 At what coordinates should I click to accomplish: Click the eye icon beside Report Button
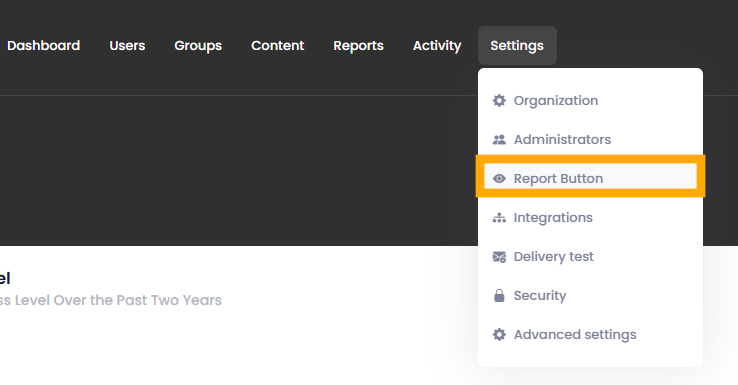click(x=499, y=179)
